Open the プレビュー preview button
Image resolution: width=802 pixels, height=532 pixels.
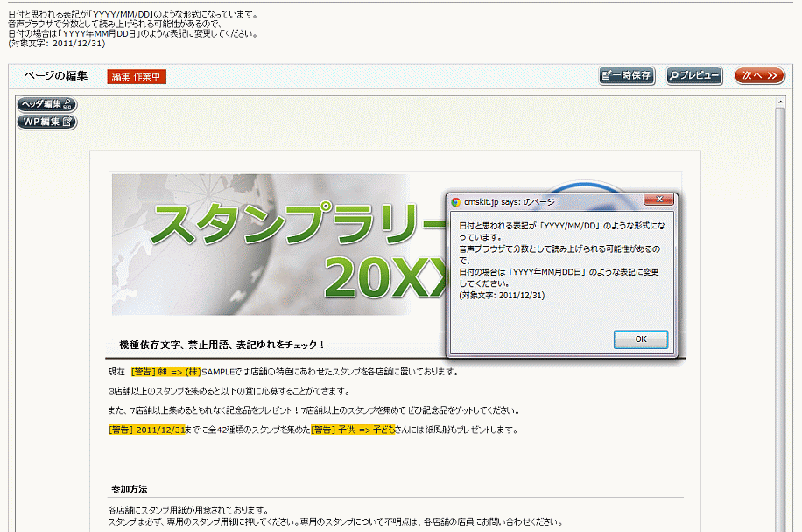(694, 76)
